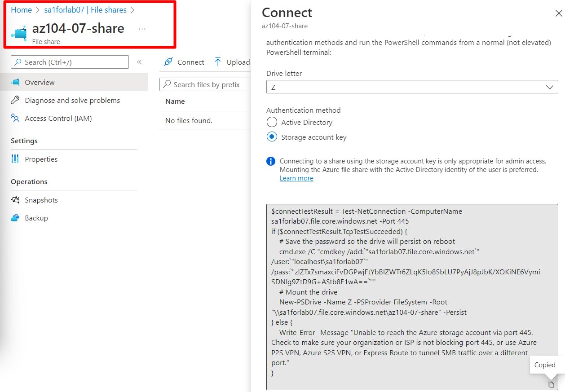Open Diagnose and solve problems
The height and width of the screenshot is (392, 565).
click(72, 101)
